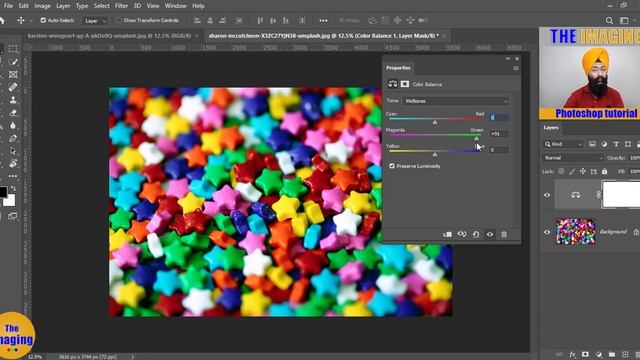Screen dimensions: 640x360
Task: Select the Path Selection arrow tool
Action: click(x=13, y=151)
